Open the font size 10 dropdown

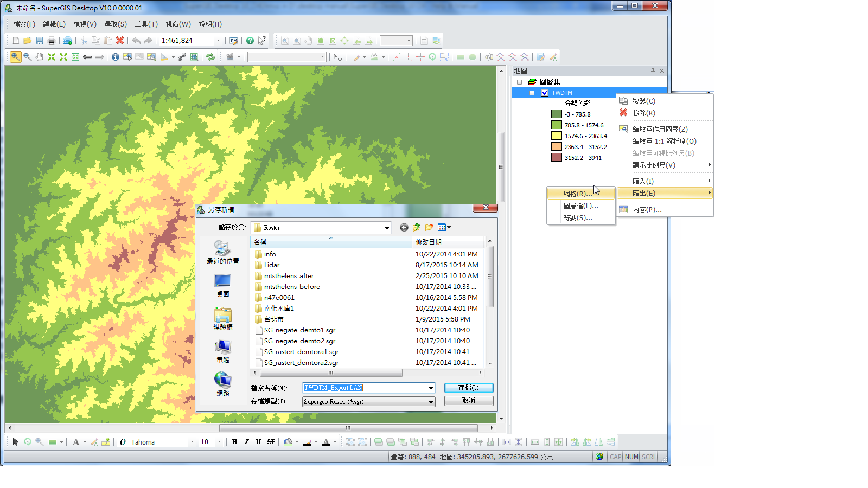point(219,442)
